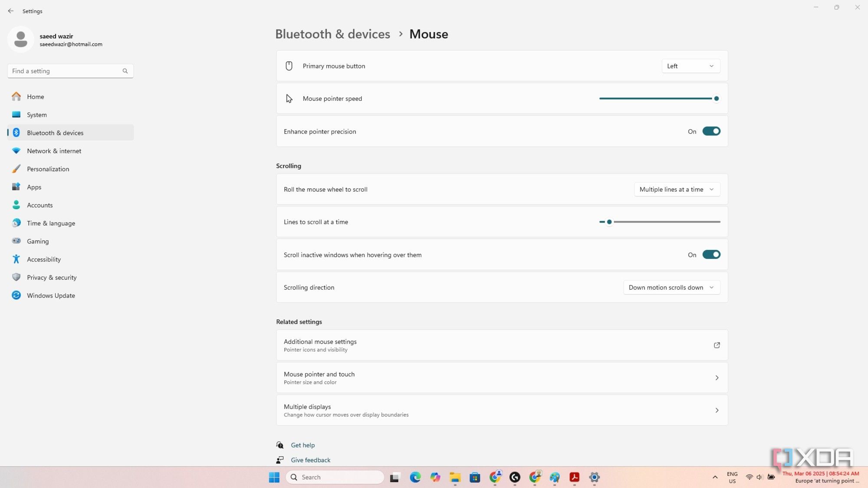Click the search magnifier in Find a setting
Viewport: 868px width, 488px height.
click(125, 71)
